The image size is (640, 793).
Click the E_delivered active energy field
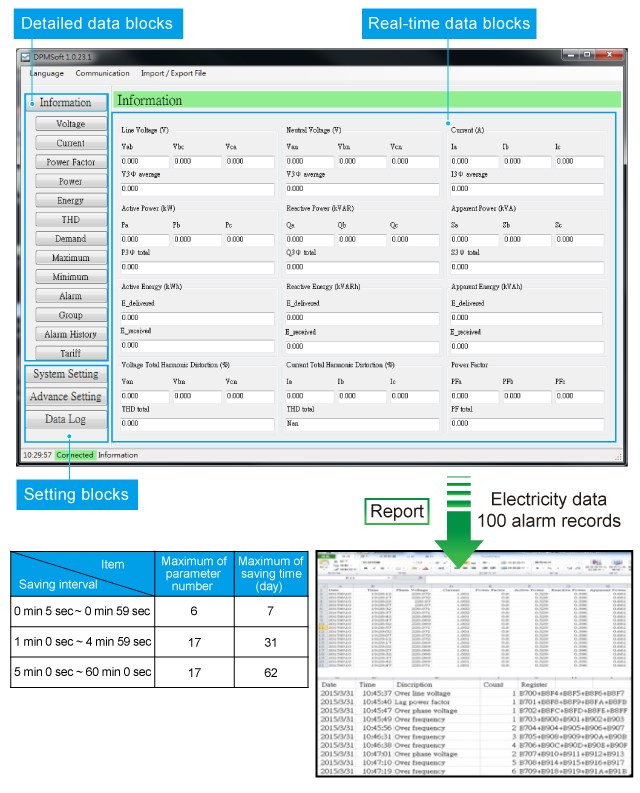click(196, 318)
